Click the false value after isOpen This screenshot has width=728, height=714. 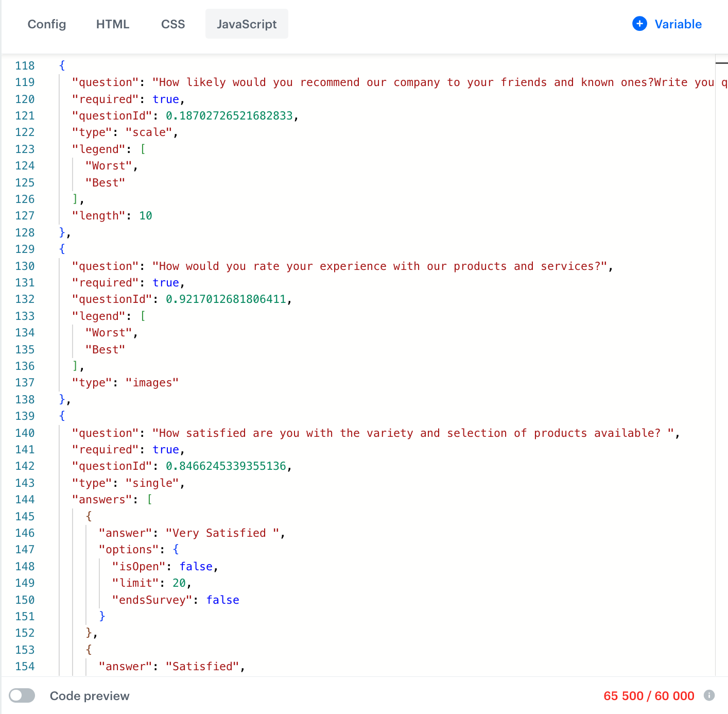(196, 566)
